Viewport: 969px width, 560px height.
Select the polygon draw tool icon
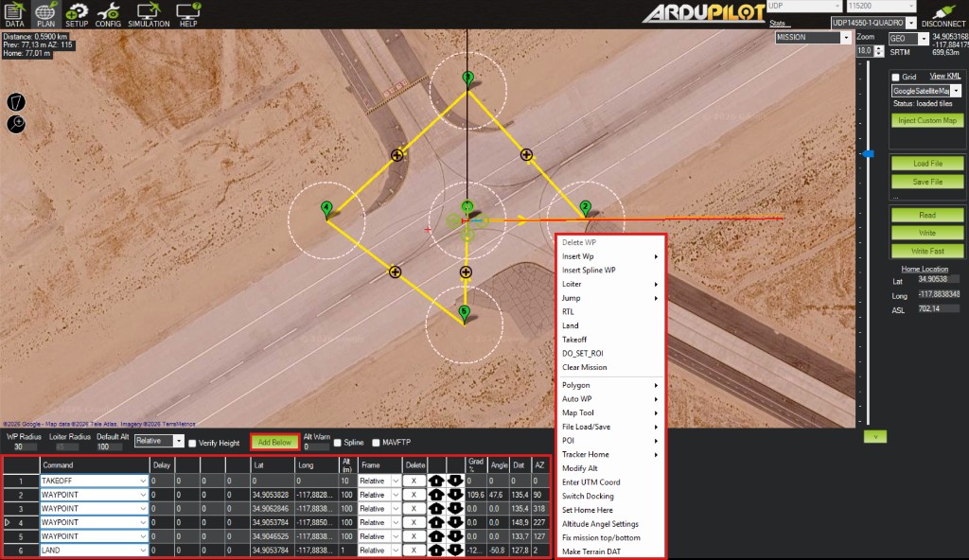tap(16, 102)
